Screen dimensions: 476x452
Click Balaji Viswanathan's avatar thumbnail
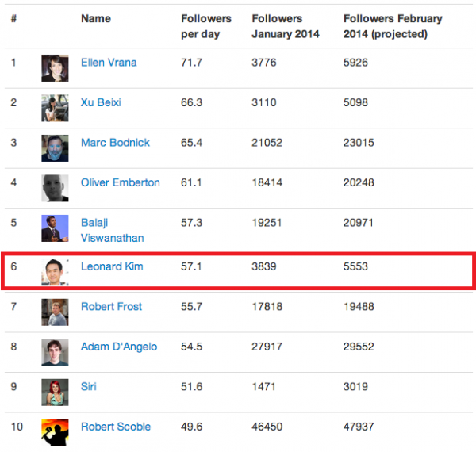pos(55,228)
